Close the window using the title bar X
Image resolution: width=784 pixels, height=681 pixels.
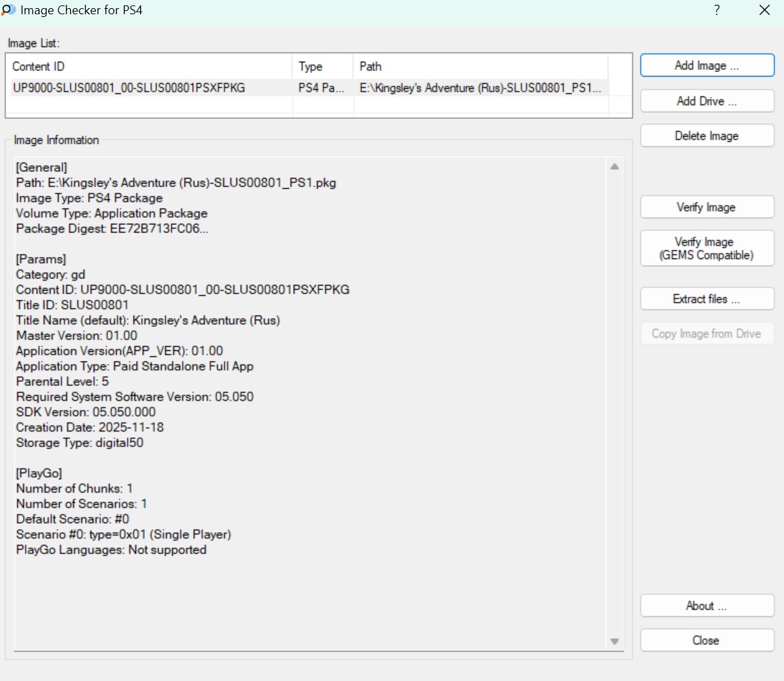pyautogui.click(x=763, y=10)
